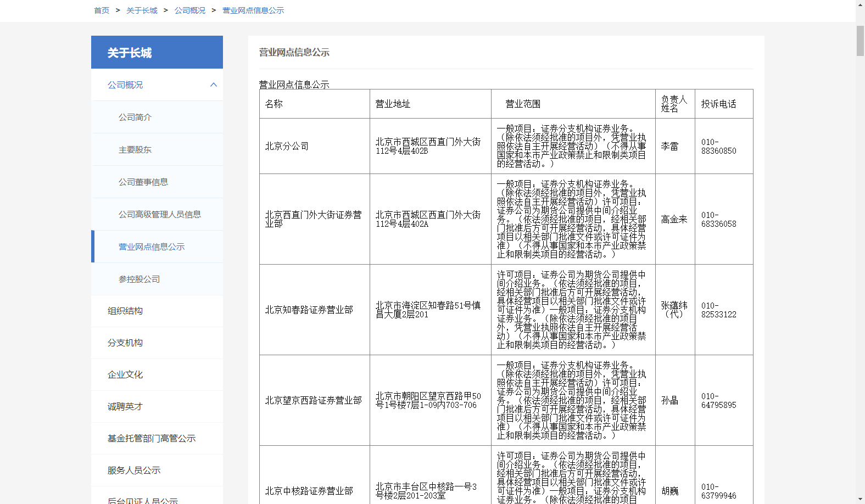Click 北京中核路证券营业部 business scope text
Image resolution: width=865 pixels, height=504 pixels.
tap(572, 478)
